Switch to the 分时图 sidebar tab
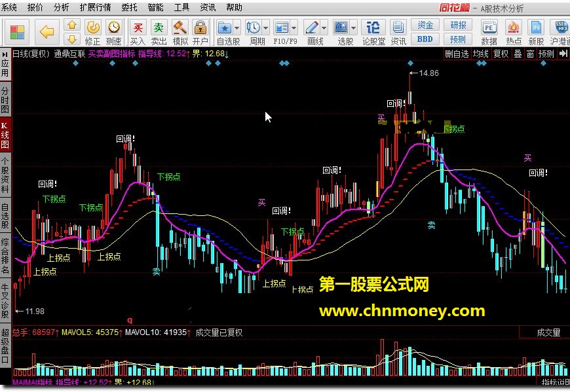The image size is (570, 392). coord(5,99)
